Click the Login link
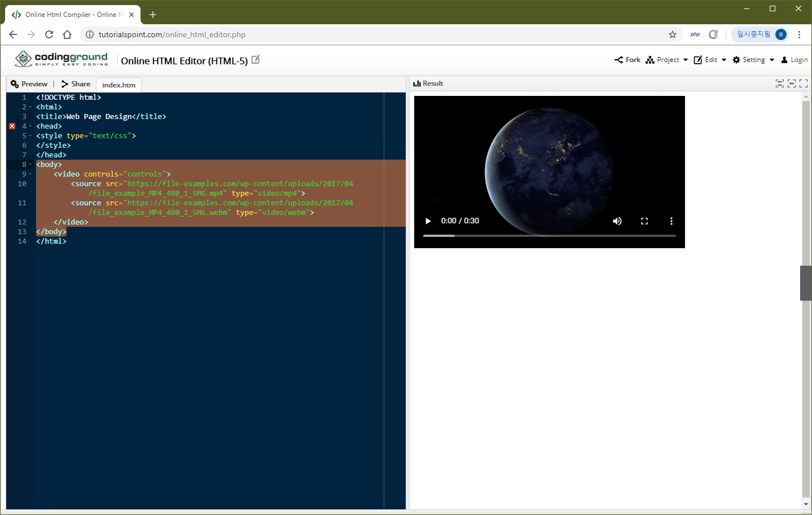 click(795, 60)
